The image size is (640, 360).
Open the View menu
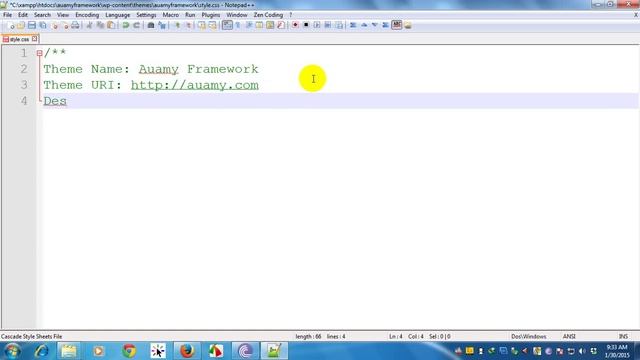point(63,15)
